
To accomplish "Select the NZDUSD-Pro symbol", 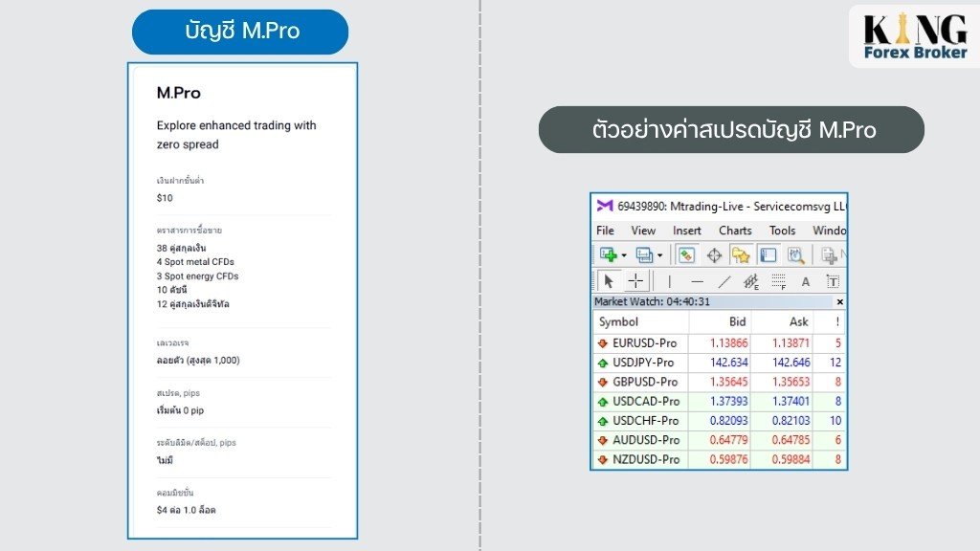I will pos(646,459).
